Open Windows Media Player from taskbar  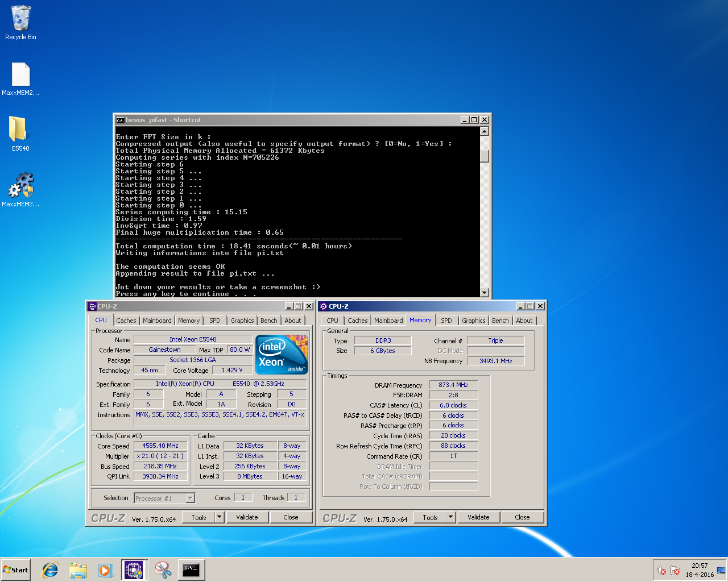[x=105, y=570]
